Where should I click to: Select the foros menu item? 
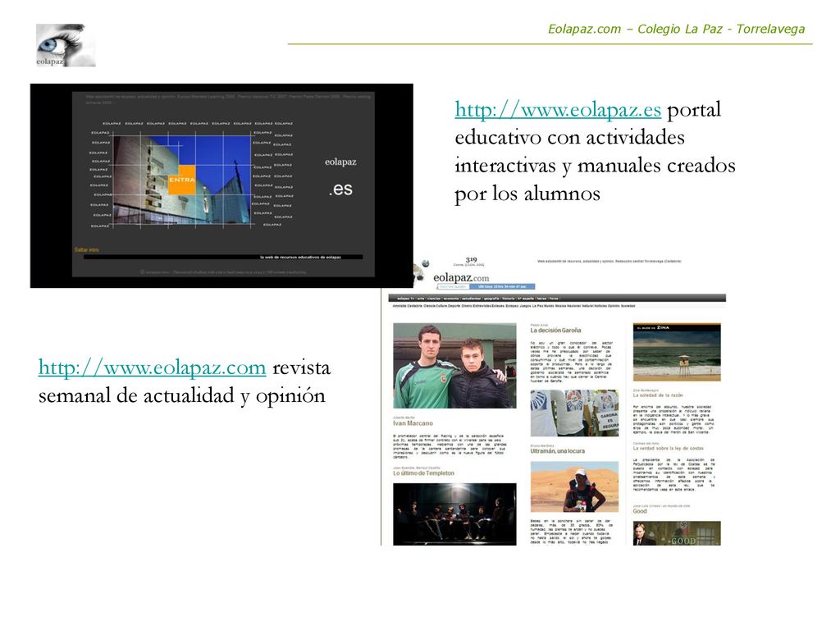(x=554, y=299)
